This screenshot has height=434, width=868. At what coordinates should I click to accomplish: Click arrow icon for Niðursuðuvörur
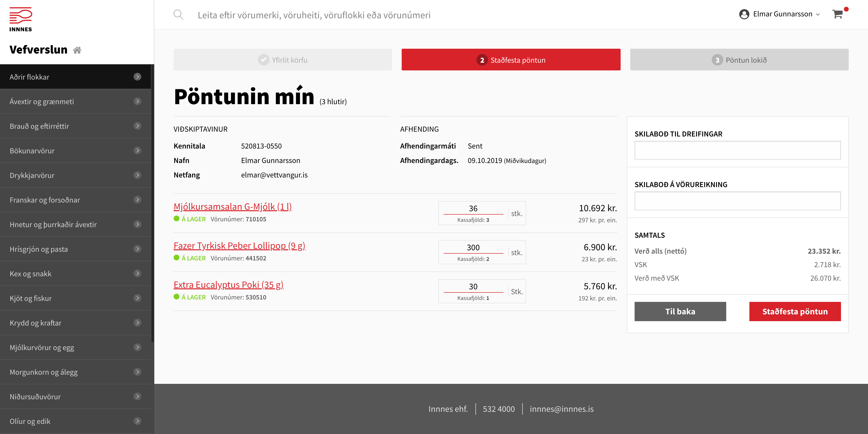pos(137,397)
